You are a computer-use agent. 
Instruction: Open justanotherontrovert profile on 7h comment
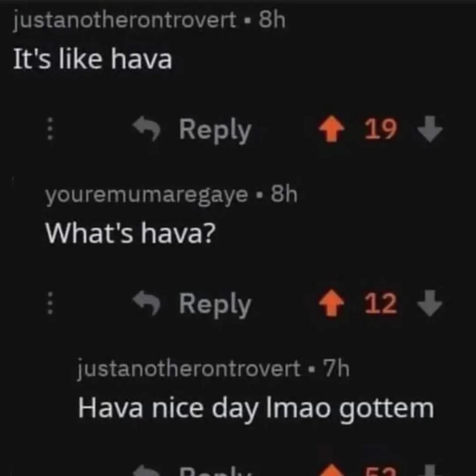click(189, 369)
